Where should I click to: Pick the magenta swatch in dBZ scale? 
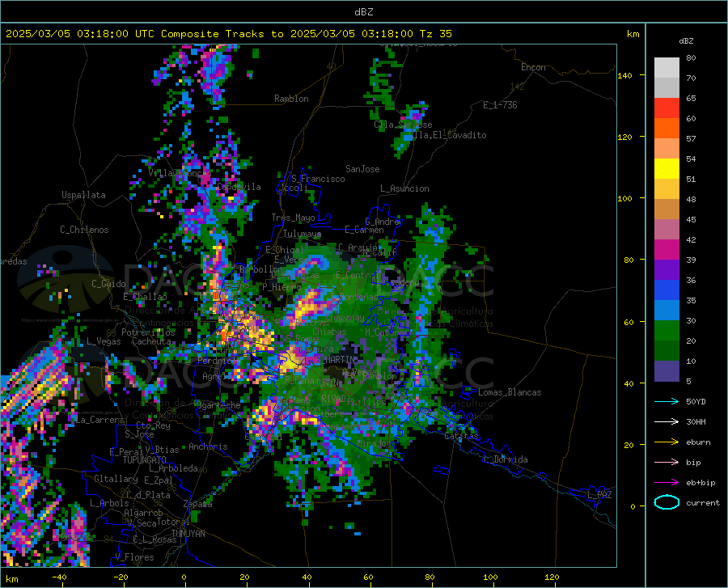pyautogui.click(x=667, y=250)
